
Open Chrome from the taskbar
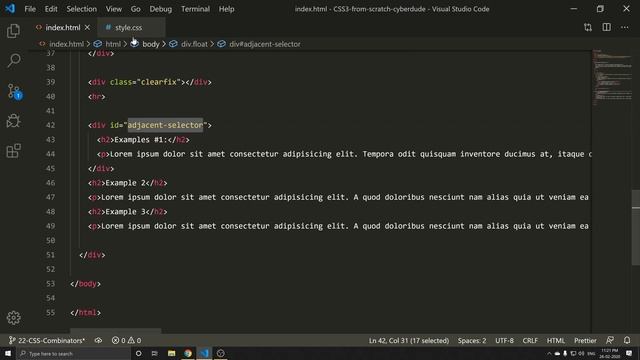188,353
